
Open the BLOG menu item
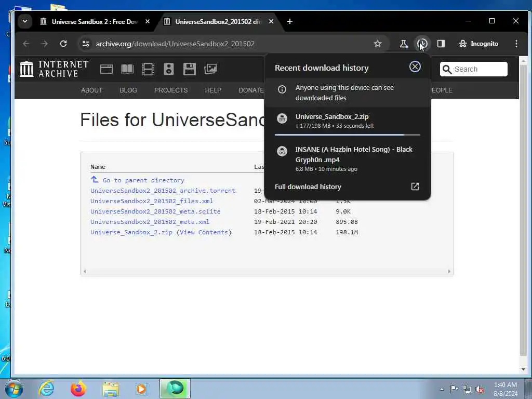click(128, 90)
